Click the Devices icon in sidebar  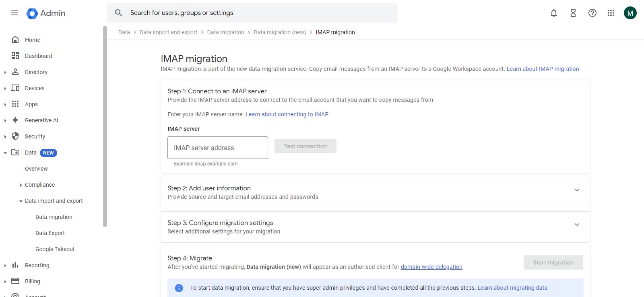[x=15, y=88]
